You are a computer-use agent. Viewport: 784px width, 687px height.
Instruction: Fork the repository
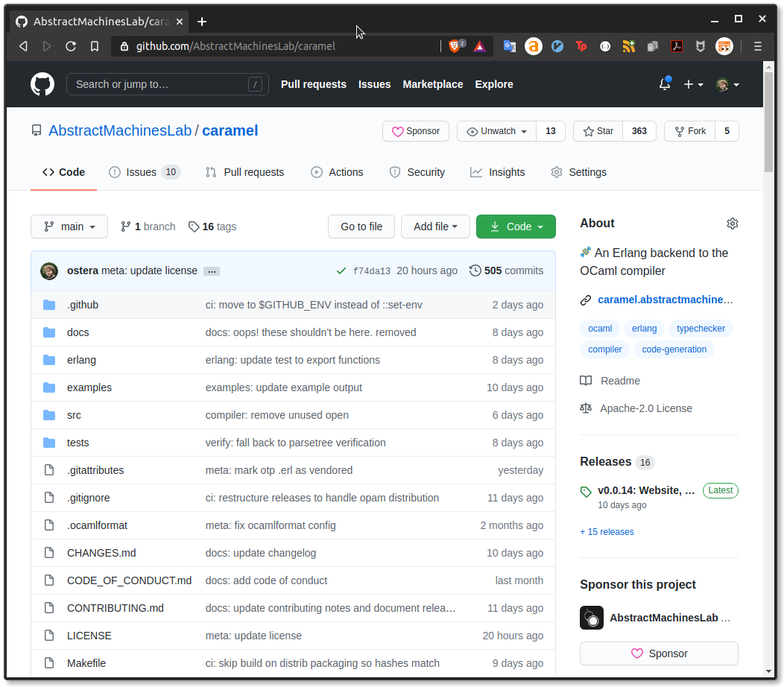(x=690, y=131)
